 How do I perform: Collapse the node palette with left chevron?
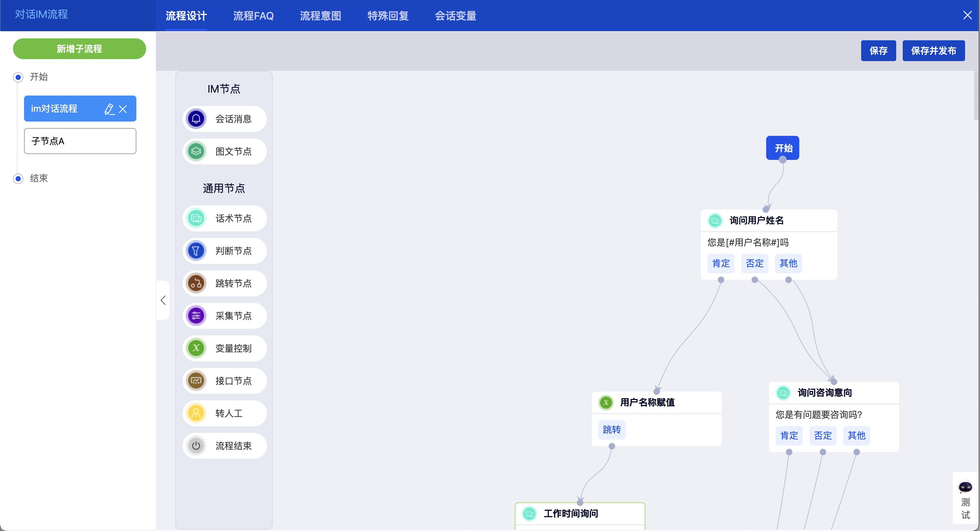[x=163, y=300]
